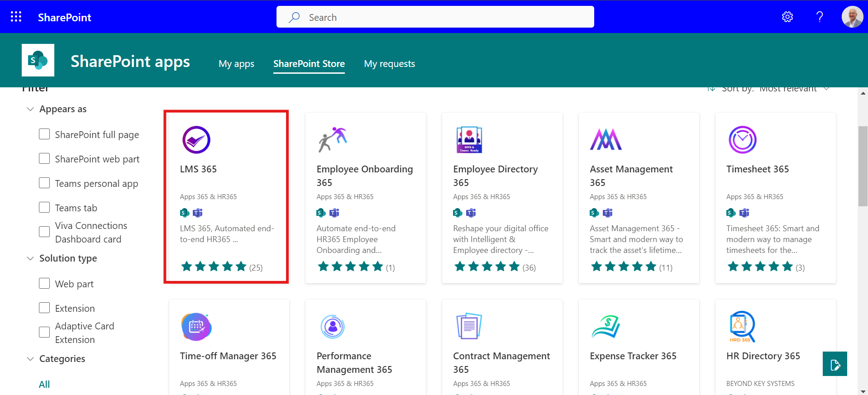Open Employee Onboarding 365 title

click(365, 176)
